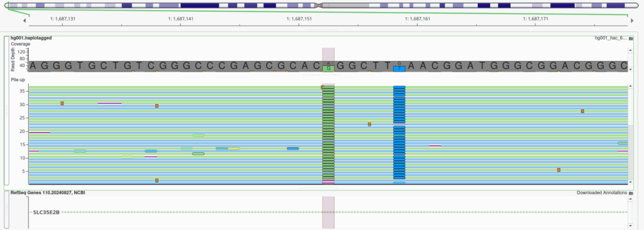This screenshot has width=644, height=230.
Task: Click RefSeq track scroll-up arrow
Action: click(630, 199)
